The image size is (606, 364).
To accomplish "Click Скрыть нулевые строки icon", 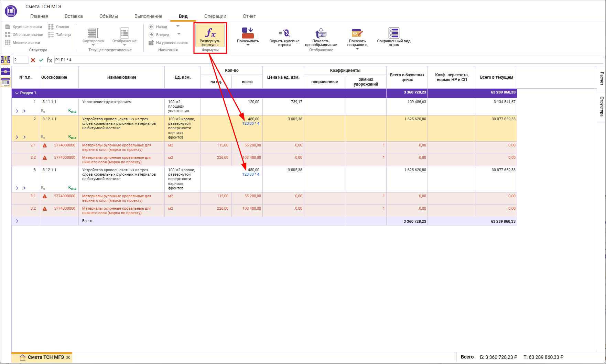I will [x=284, y=33].
